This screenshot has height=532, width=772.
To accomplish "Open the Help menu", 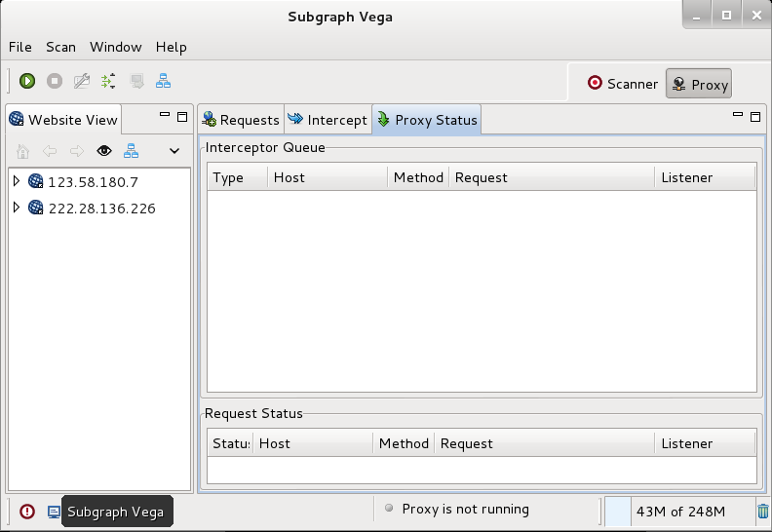I will pos(172,47).
